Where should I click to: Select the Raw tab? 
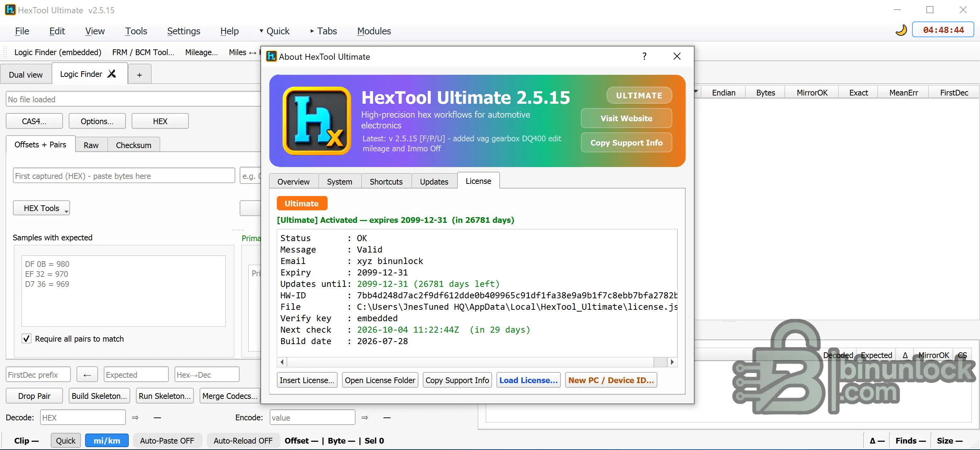coord(91,145)
